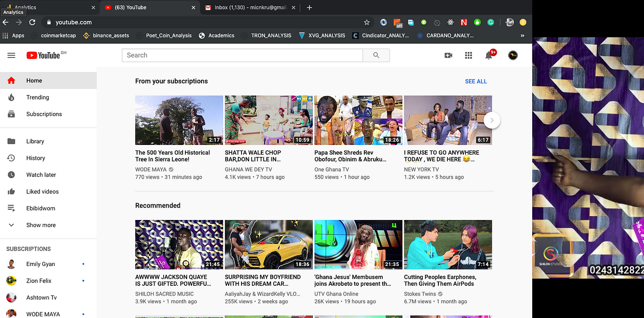
Task: Open SHILOH SACRED MUSIC channel link
Action: [x=165, y=294]
